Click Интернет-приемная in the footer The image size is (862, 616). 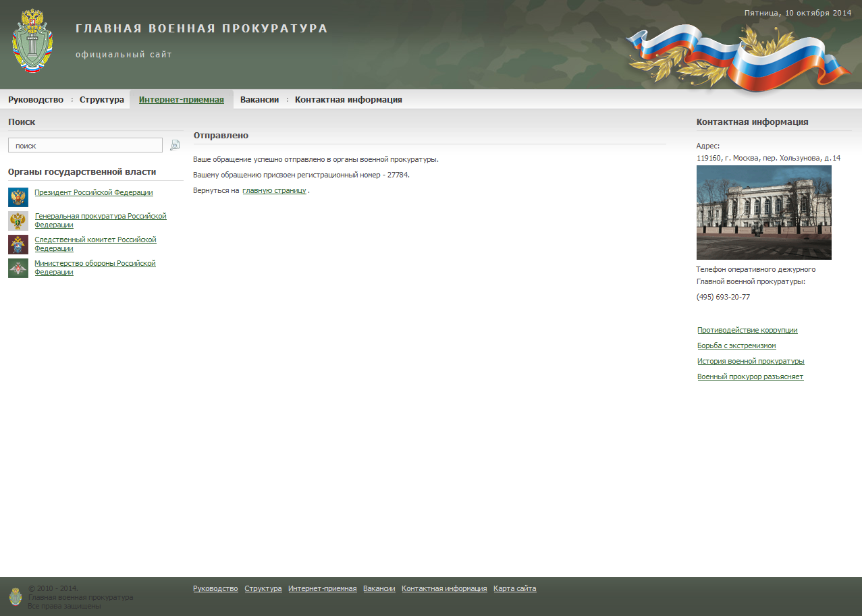[x=323, y=588]
